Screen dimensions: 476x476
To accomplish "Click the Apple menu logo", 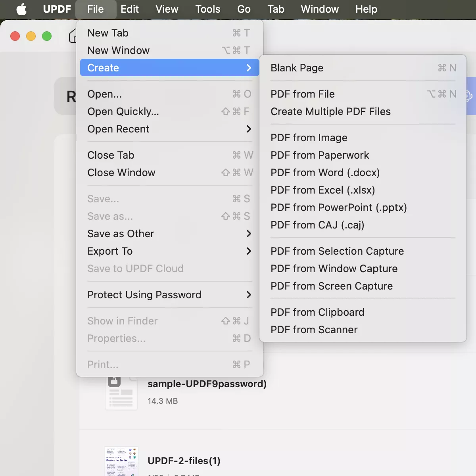I will 22,9.
